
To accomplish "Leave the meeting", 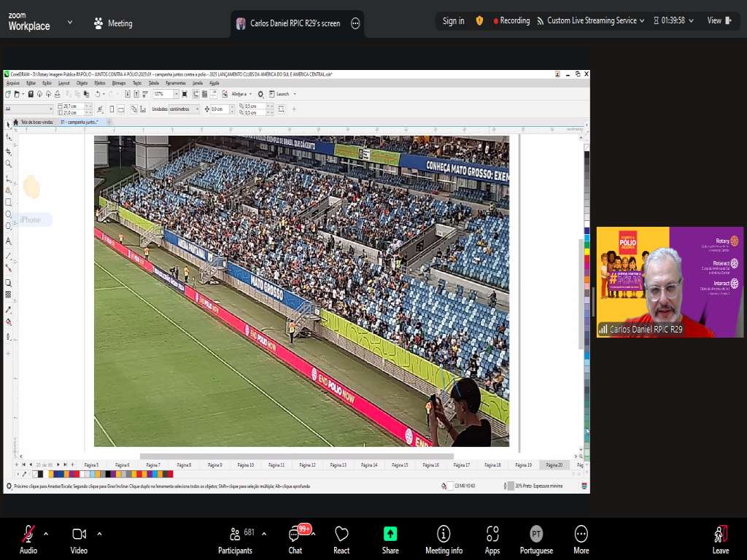I will point(720,538).
